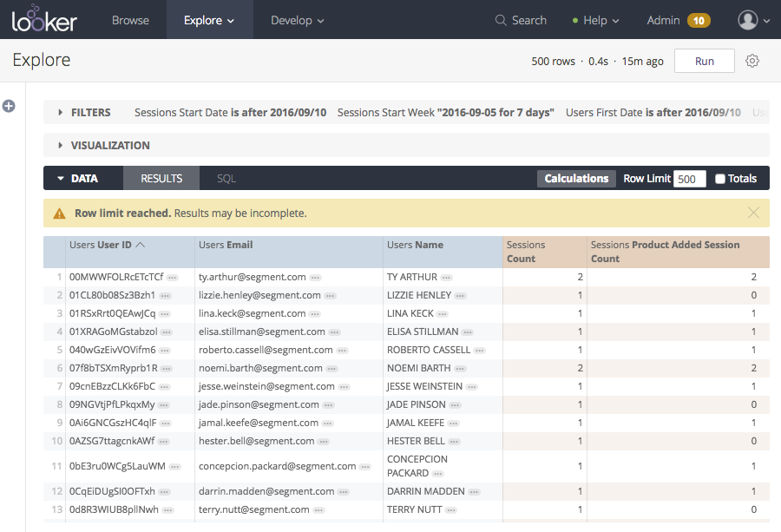This screenshot has width=781, height=532.
Task: Click the Run button
Action: point(704,61)
